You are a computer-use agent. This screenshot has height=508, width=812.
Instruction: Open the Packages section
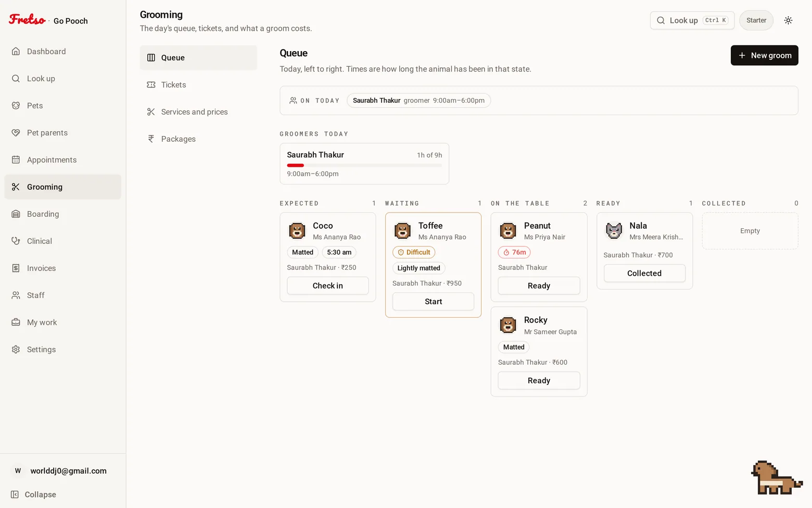pos(198,139)
